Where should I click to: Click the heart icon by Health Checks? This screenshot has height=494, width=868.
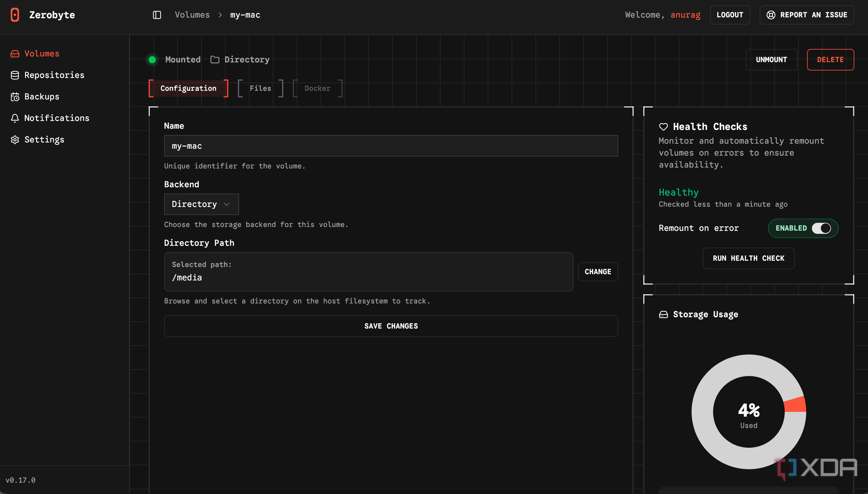(663, 127)
